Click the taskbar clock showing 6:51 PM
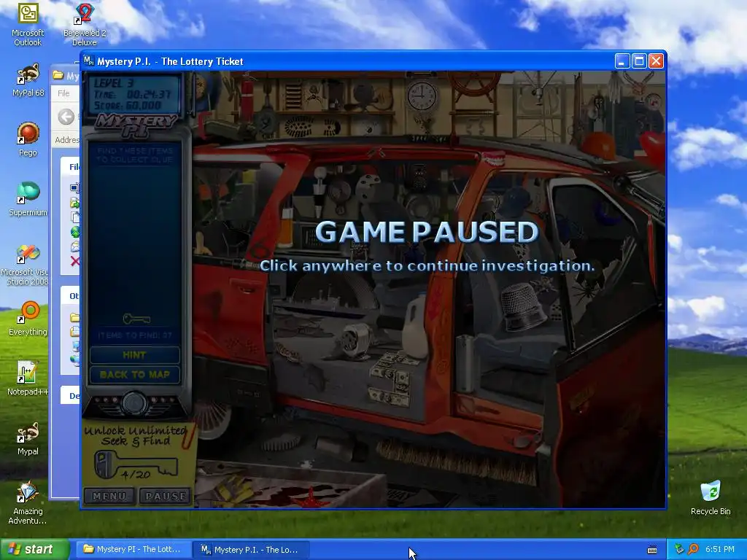The height and width of the screenshot is (560, 747). pos(719,550)
